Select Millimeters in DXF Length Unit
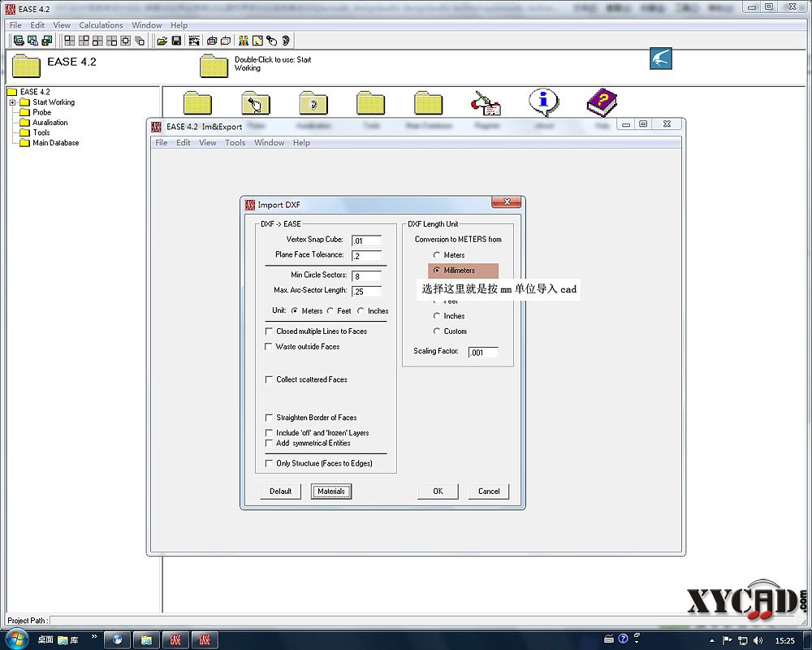Viewport: 812px width, 650px height. tap(437, 270)
